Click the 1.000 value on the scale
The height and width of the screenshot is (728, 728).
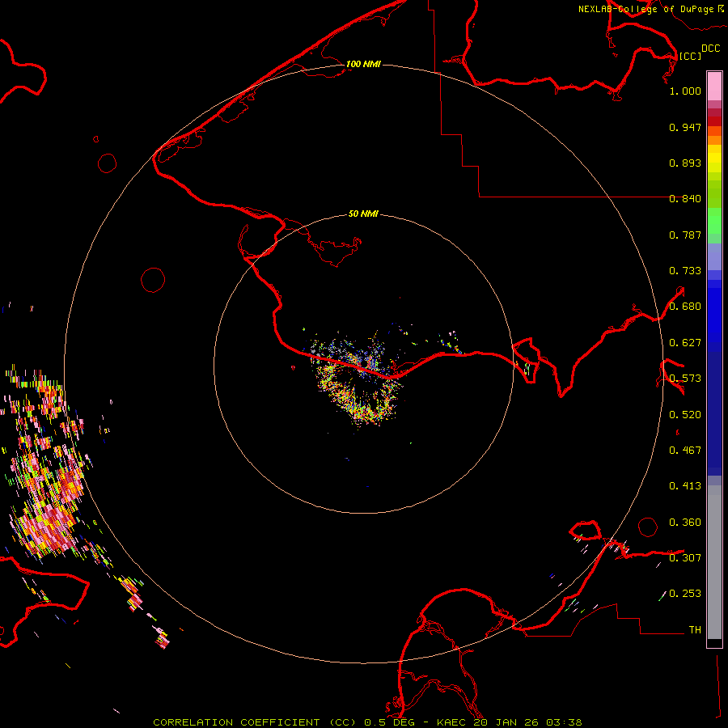(x=684, y=91)
